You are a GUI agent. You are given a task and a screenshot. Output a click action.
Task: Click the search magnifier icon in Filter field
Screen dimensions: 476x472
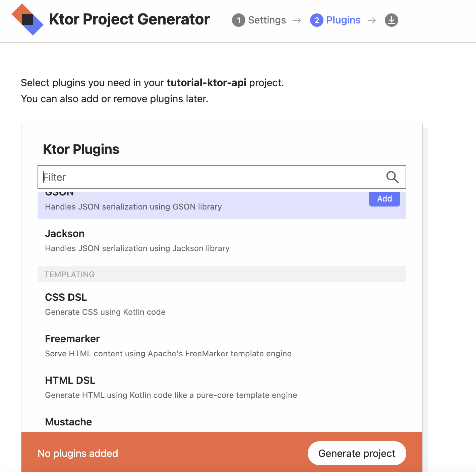click(x=392, y=177)
